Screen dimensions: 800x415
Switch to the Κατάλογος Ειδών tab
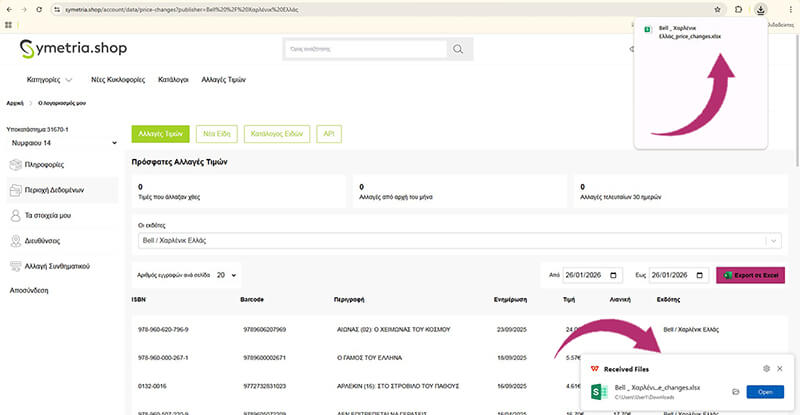click(x=277, y=133)
